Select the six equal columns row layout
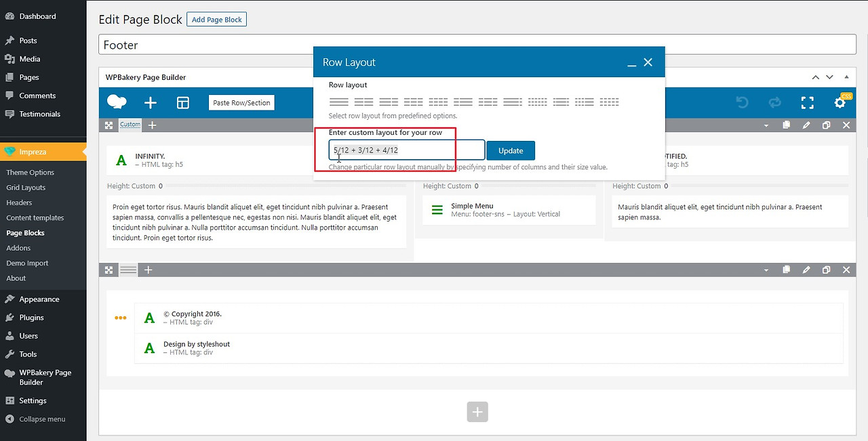Image resolution: width=868 pixels, height=441 pixels. [537, 102]
